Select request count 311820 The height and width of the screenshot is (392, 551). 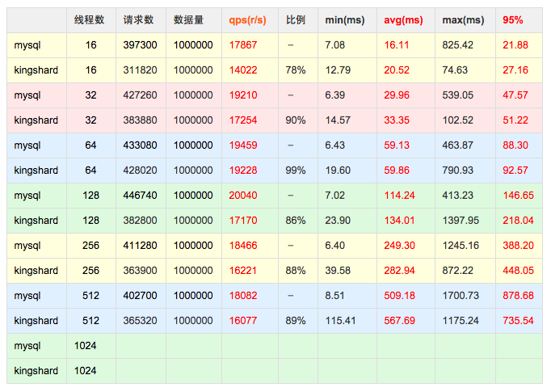point(140,70)
